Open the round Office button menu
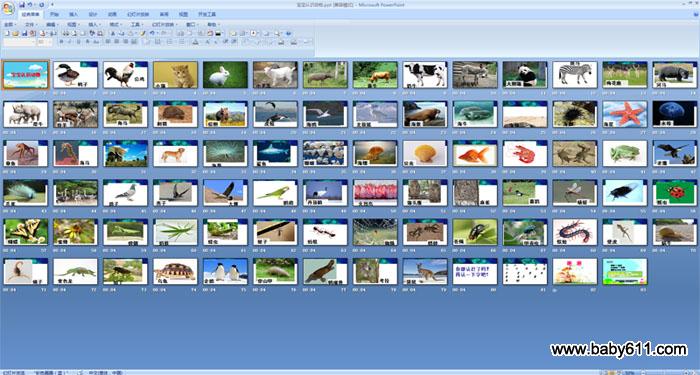Screen dimensions: 700x375 (8, 8)
